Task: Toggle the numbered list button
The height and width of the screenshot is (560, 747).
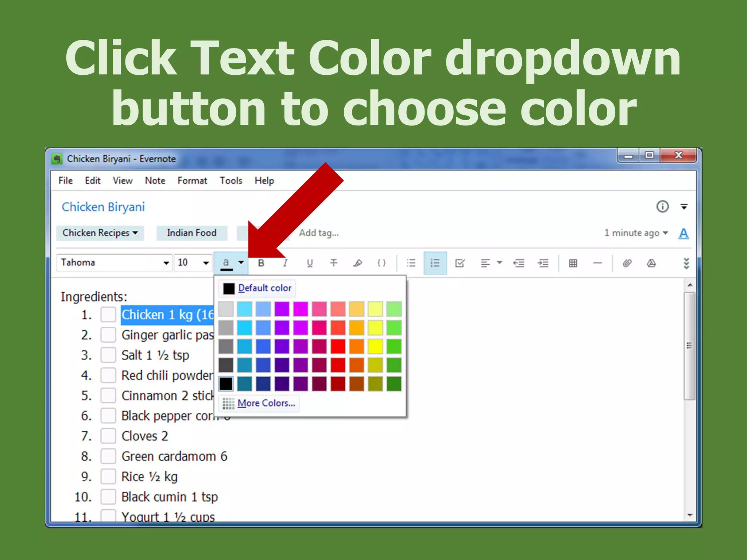Action: (435, 263)
